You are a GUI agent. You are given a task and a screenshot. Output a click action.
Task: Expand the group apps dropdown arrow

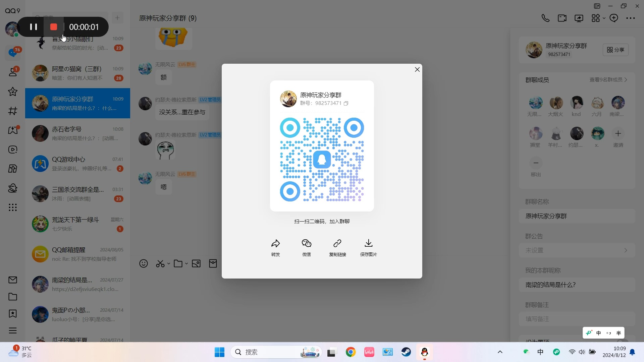604,18
